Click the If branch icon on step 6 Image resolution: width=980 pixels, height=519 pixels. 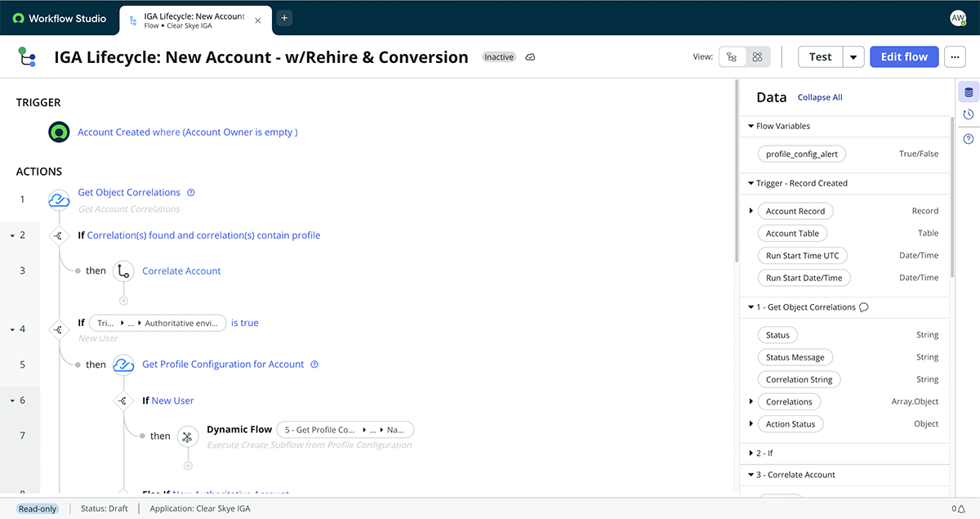tap(123, 400)
